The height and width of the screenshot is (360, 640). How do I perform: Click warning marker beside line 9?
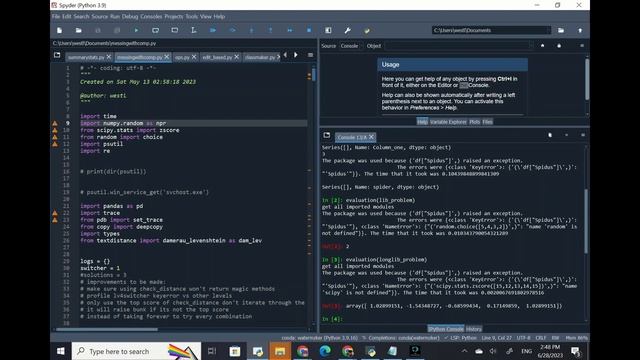pyautogui.click(x=55, y=123)
